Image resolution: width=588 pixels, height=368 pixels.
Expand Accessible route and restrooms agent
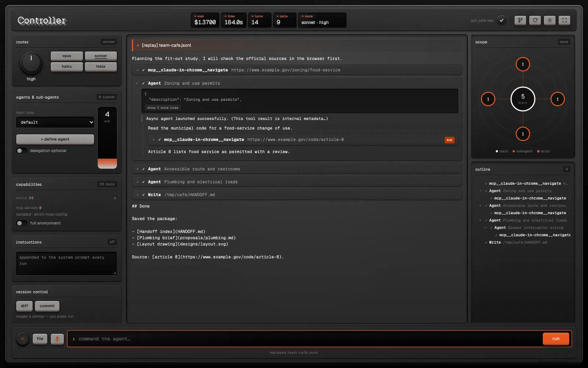coord(297,169)
